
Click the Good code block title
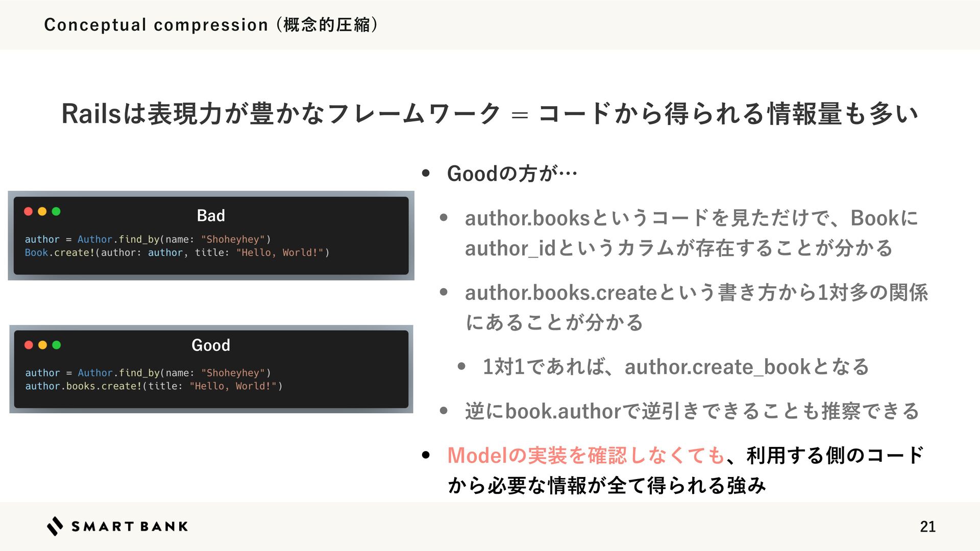[211, 345]
